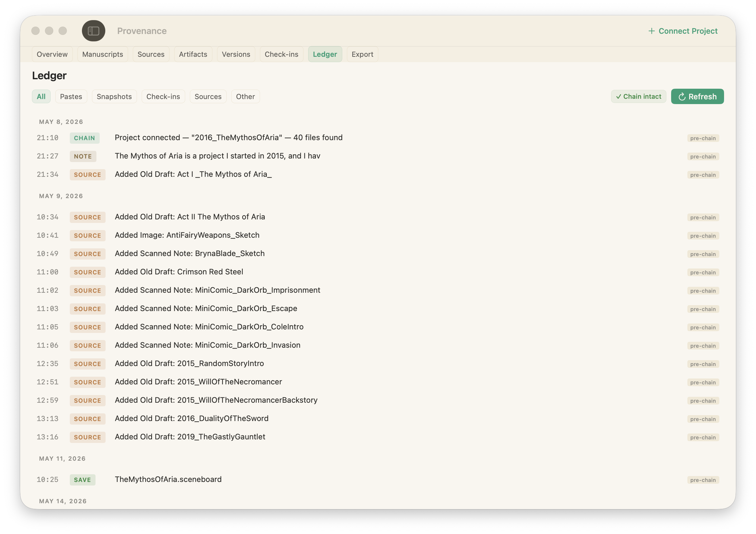Select MiniComic_DarkOrb_Escape entry

(378, 308)
